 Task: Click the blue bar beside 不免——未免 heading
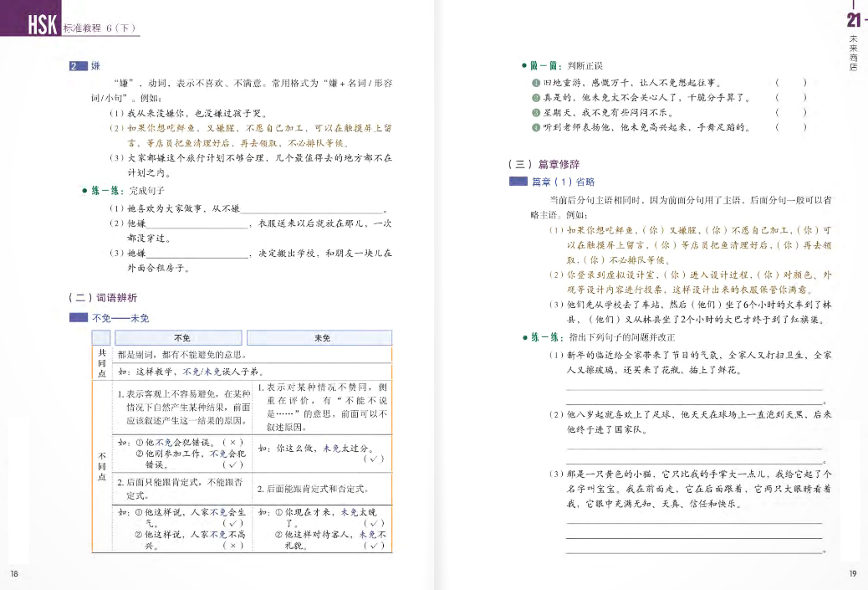tap(78, 318)
